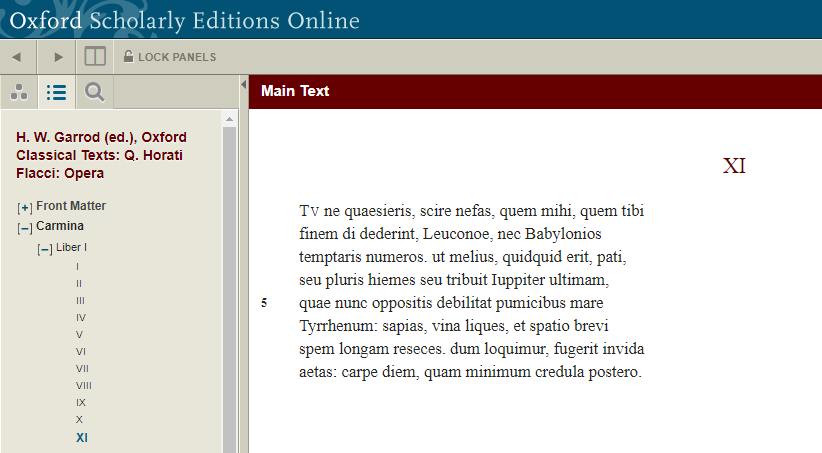
Task: Jump to poem X in Liber I
Action: click(x=79, y=419)
